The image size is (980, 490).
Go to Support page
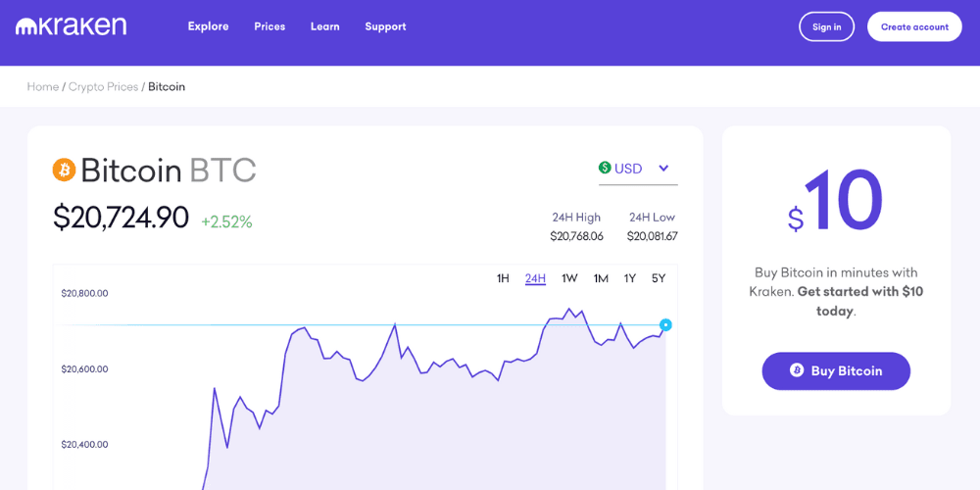[x=385, y=26]
